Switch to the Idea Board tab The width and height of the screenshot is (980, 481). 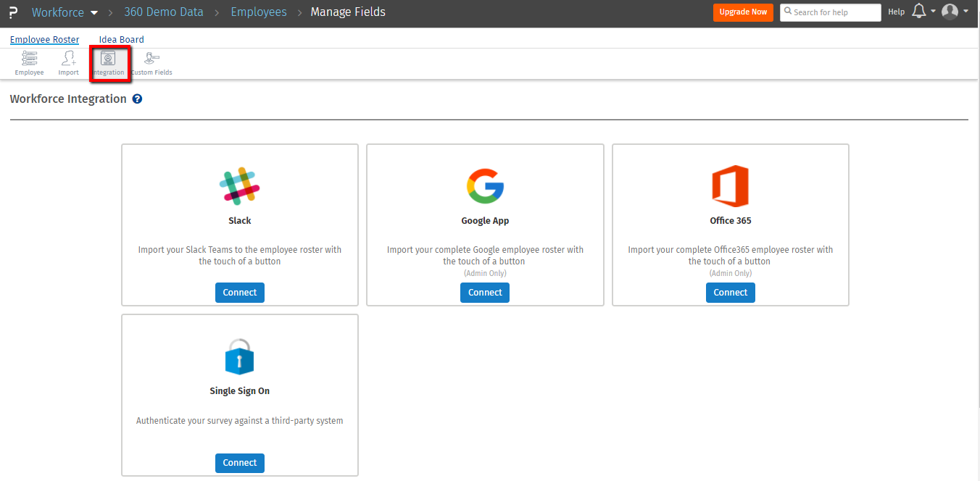coord(122,40)
